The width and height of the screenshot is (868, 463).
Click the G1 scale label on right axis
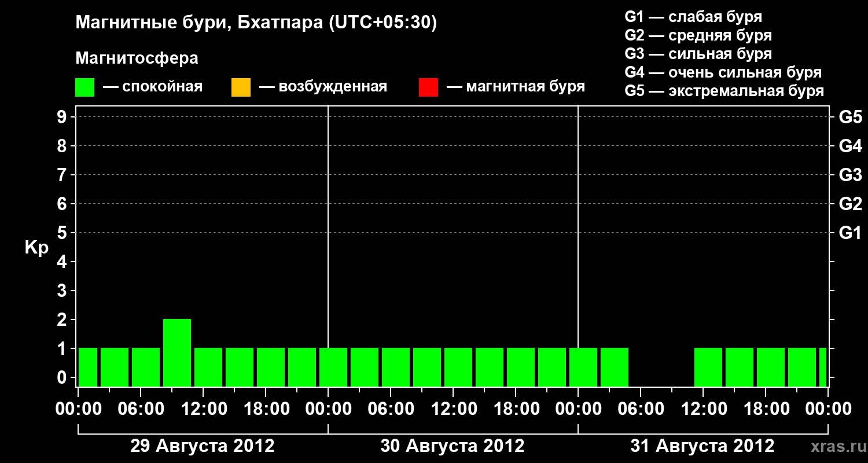click(850, 233)
